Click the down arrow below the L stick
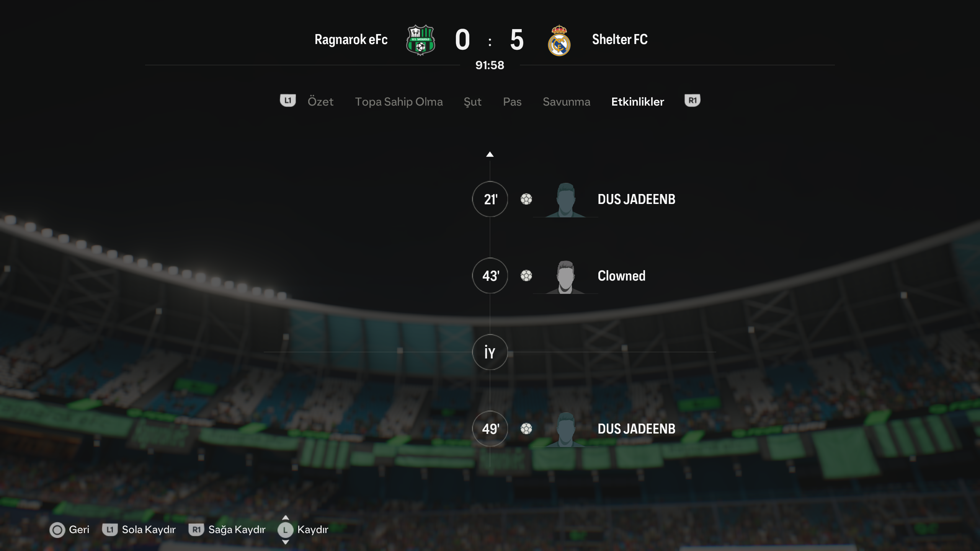Image resolution: width=980 pixels, height=551 pixels. pyautogui.click(x=285, y=542)
